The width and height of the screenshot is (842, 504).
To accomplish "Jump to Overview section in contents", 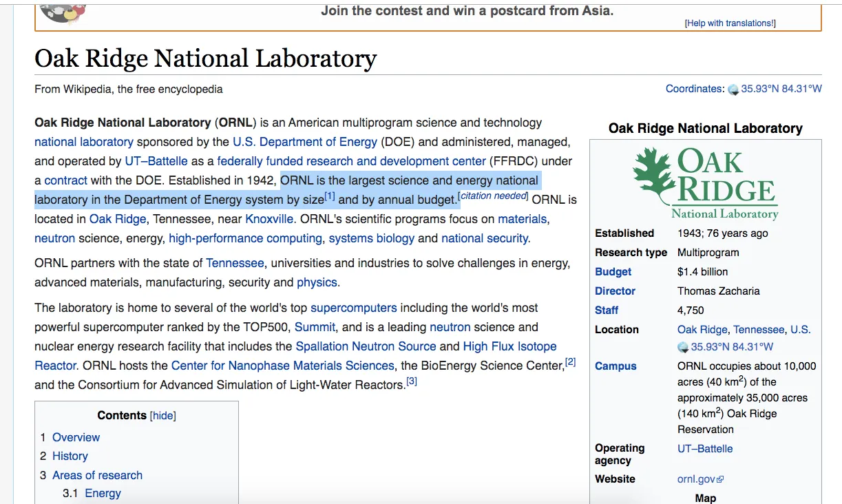I will point(76,437).
